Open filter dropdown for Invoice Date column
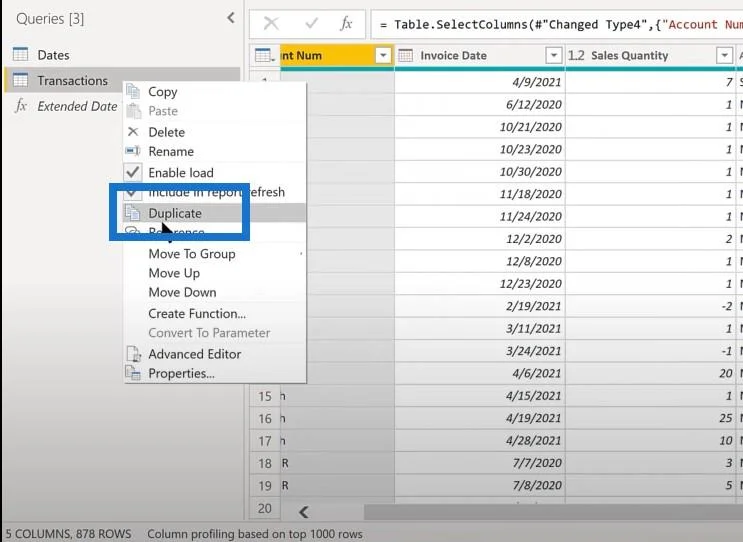The image size is (743, 542). pyautogui.click(x=553, y=55)
